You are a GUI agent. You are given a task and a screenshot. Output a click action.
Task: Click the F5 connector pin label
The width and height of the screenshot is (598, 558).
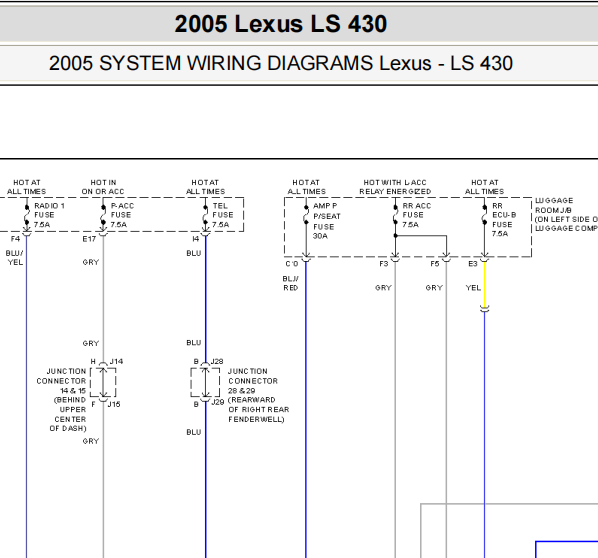[434, 264]
